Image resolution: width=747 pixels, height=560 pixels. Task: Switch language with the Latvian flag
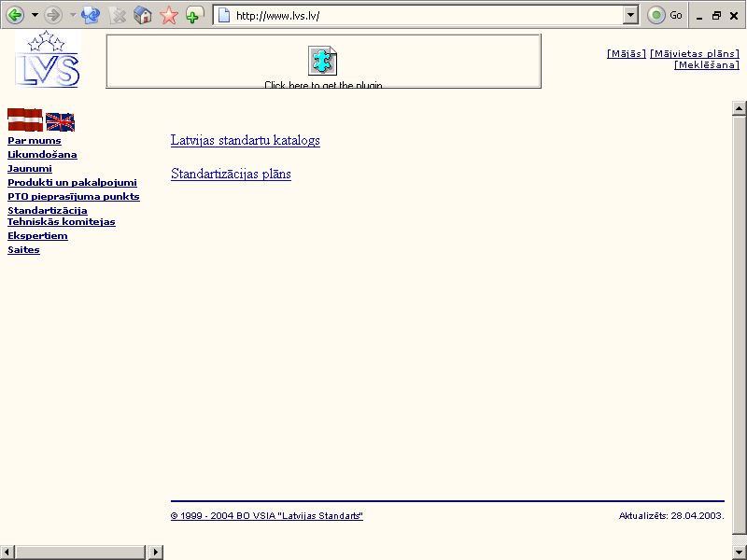25,119
